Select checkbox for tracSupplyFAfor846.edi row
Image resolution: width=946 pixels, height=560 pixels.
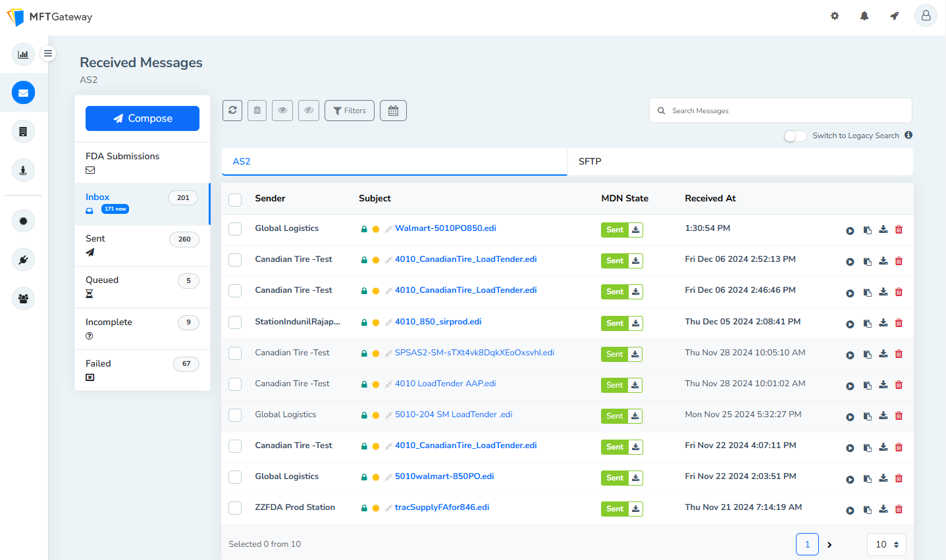click(235, 508)
